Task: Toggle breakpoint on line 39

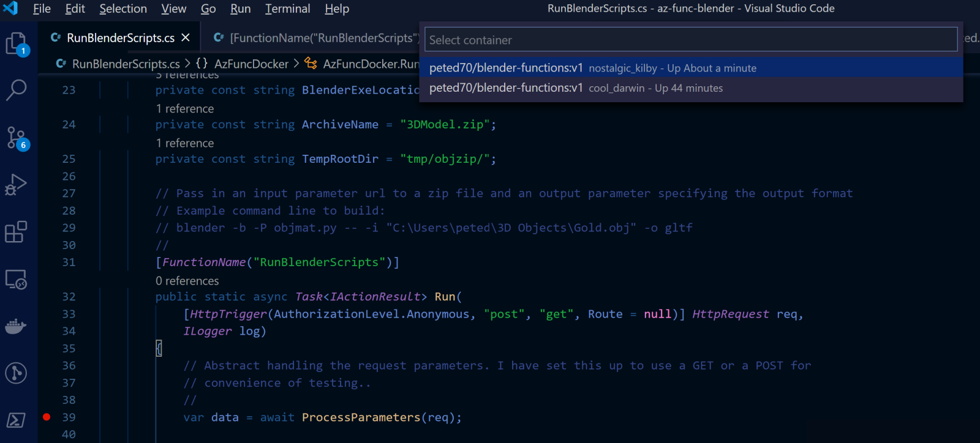Action: tap(47, 417)
